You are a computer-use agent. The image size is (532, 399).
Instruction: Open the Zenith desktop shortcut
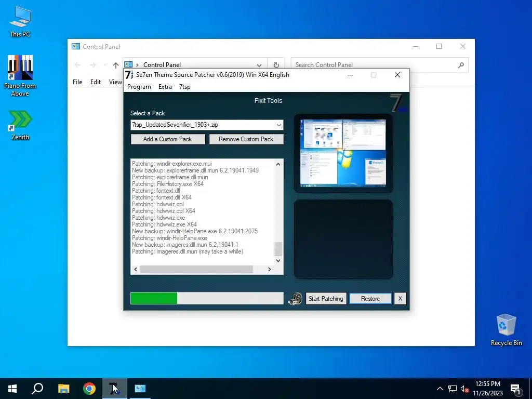(x=20, y=125)
